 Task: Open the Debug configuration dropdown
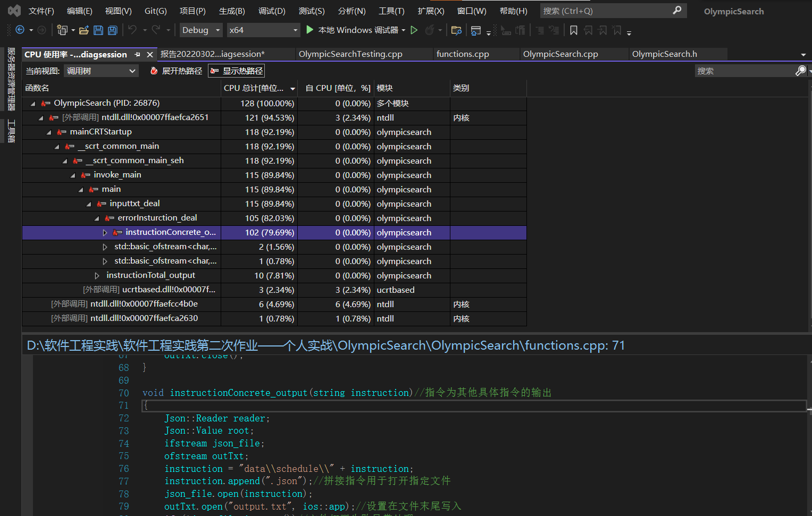coord(201,30)
